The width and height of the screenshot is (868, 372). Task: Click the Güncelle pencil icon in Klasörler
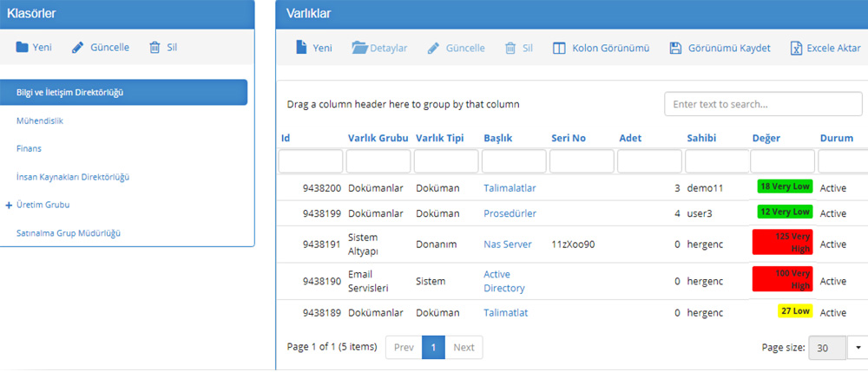pos(78,48)
